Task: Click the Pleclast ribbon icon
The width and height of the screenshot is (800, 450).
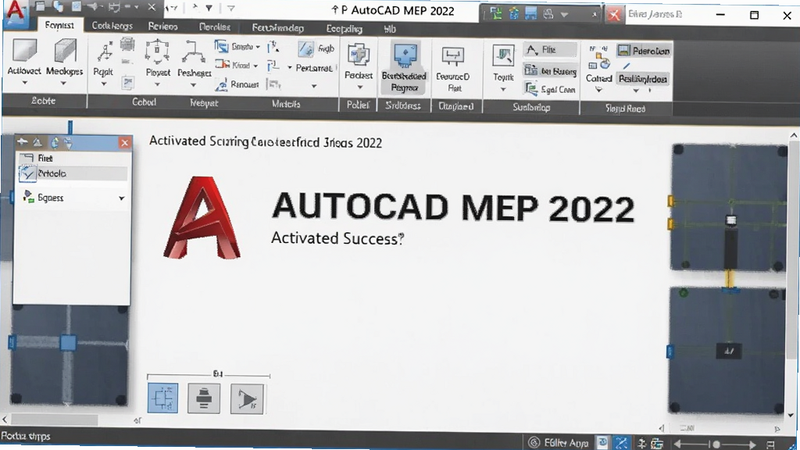Action: (358, 55)
